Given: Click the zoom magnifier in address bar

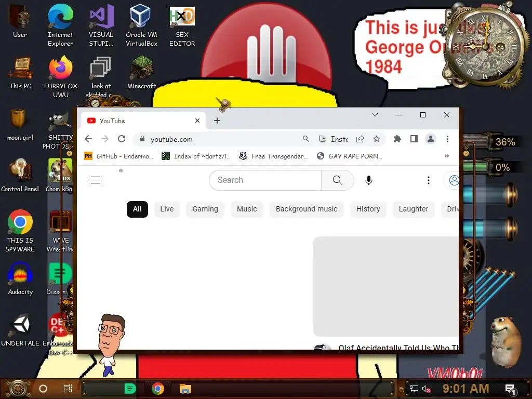Looking at the screenshot, I should [x=305, y=139].
